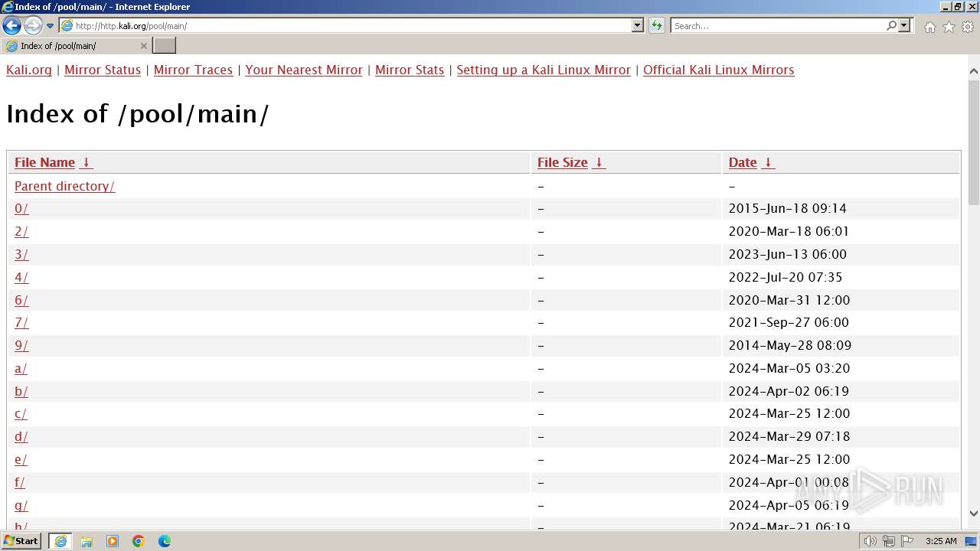Sort by the Date column header
The width and height of the screenshot is (980, 551).
[x=743, y=162]
